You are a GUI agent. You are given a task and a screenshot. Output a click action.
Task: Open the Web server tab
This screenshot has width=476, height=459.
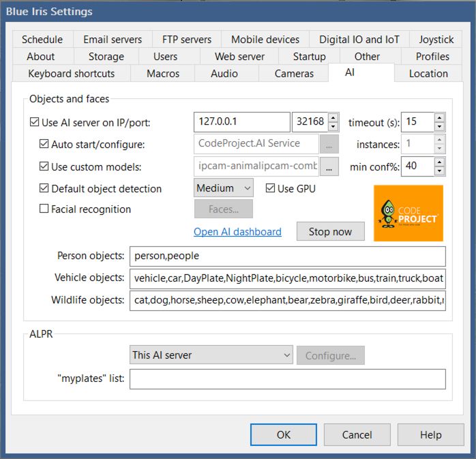tap(239, 57)
